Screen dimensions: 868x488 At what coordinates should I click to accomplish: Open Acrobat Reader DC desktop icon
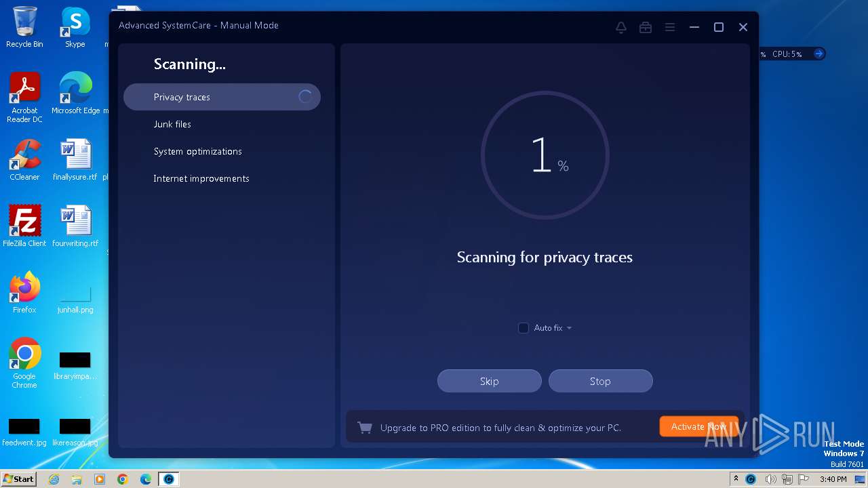pos(24,98)
